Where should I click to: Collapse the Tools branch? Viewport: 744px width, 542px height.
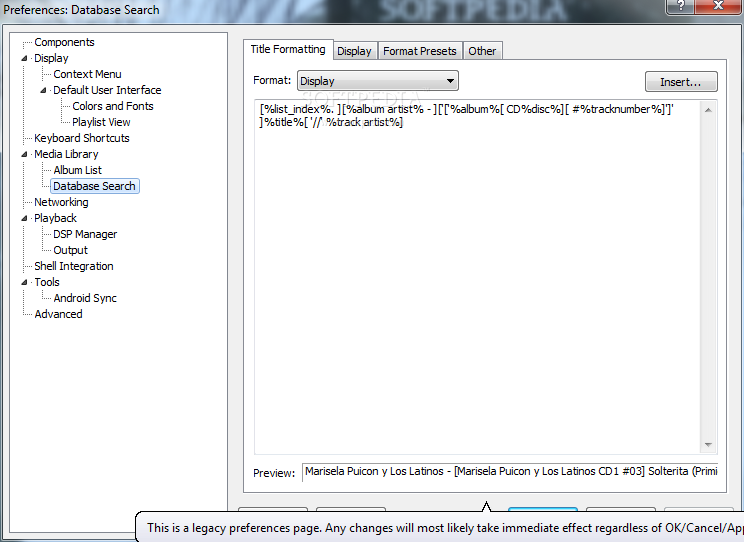pos(24,282)
